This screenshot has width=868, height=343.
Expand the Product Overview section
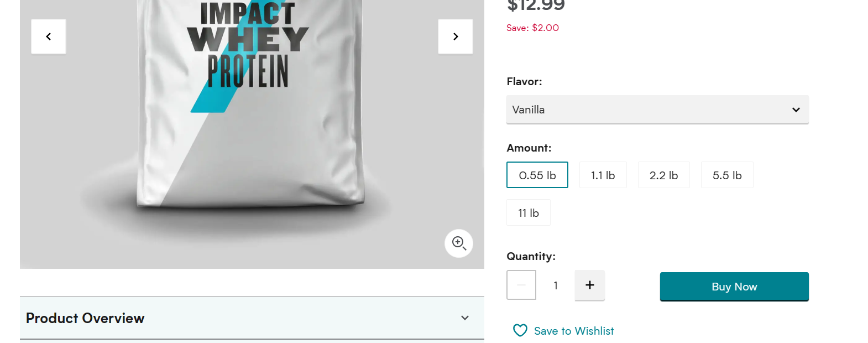coord(252,318)
